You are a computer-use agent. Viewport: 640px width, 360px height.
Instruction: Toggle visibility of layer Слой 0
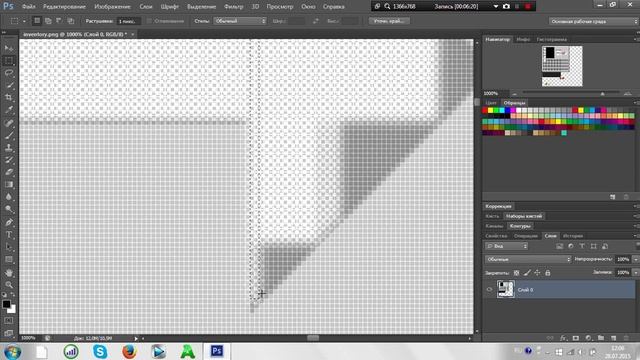[x=489, y=290]
